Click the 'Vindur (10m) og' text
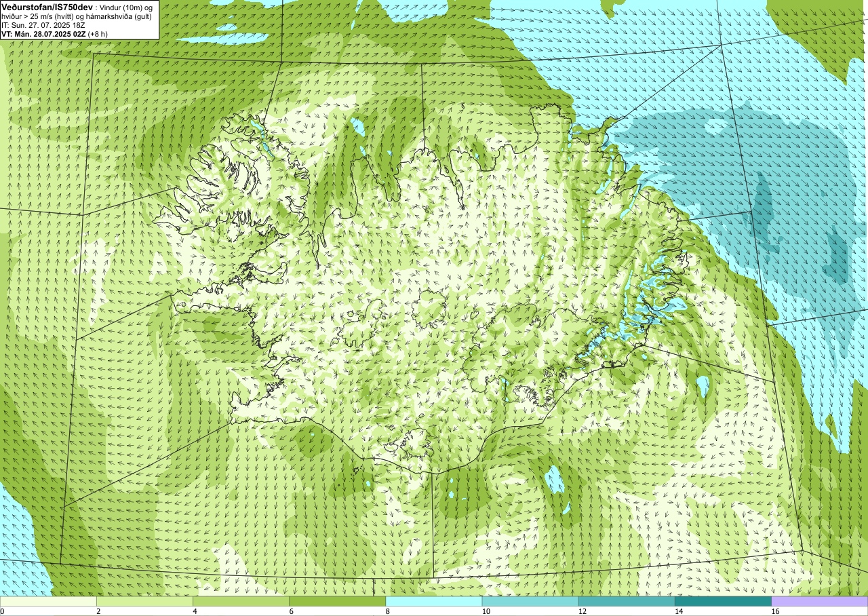This screenshot has width=868, height=616. 126,7
